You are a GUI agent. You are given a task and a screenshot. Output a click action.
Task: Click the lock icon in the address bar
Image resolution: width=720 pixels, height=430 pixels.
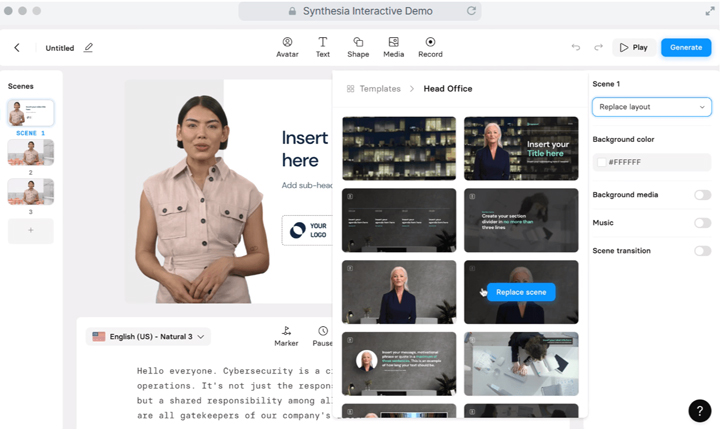click(x=292, y=11)
